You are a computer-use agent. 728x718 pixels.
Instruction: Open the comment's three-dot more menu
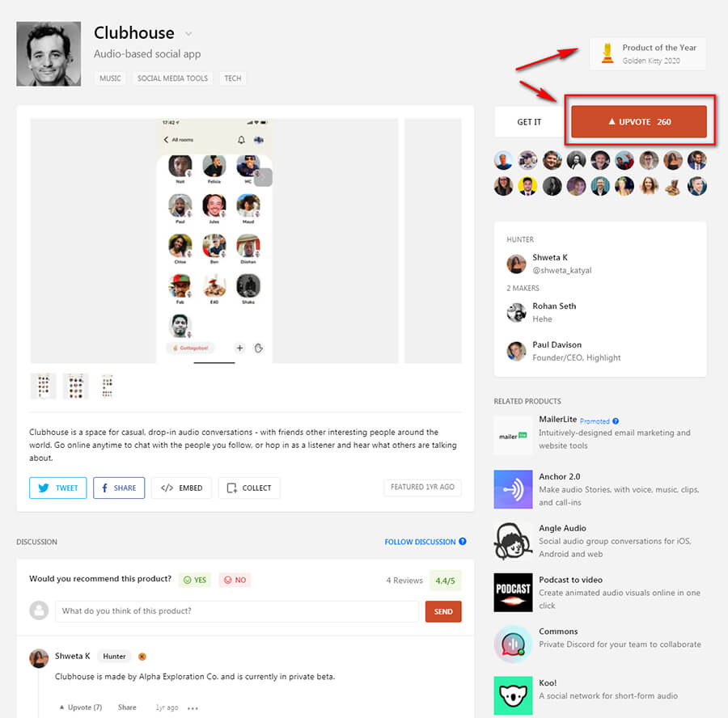[193, 707]
